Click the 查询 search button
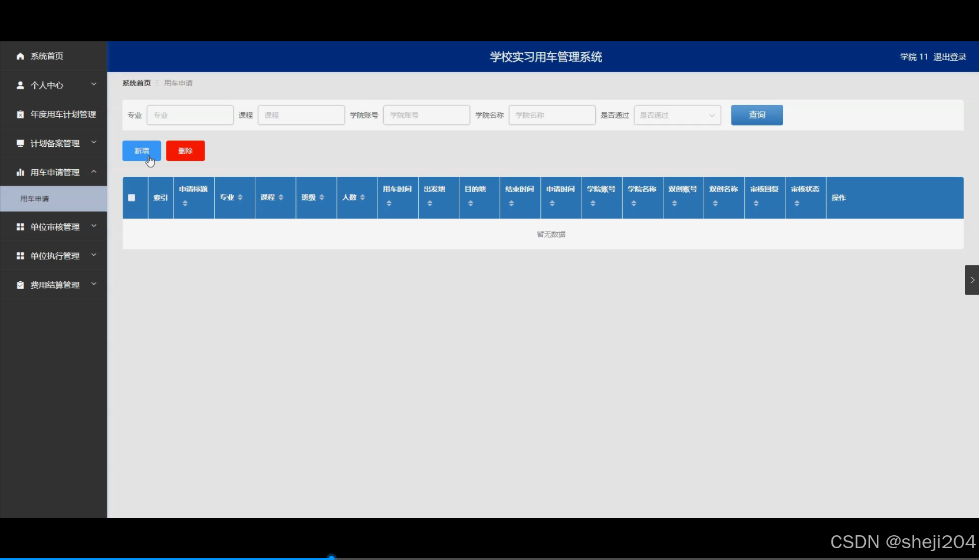 click(757, 115)
